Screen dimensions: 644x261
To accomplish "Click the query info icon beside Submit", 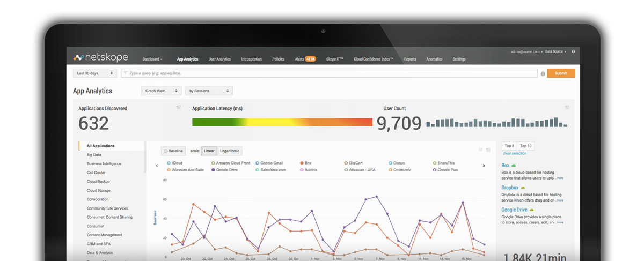I will pyautogui.click(x=542, y=73).
